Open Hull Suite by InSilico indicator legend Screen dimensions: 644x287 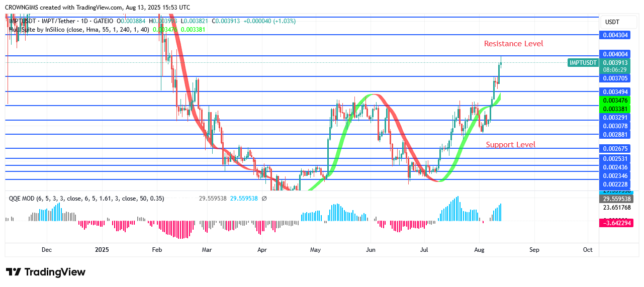coord(79,30)
